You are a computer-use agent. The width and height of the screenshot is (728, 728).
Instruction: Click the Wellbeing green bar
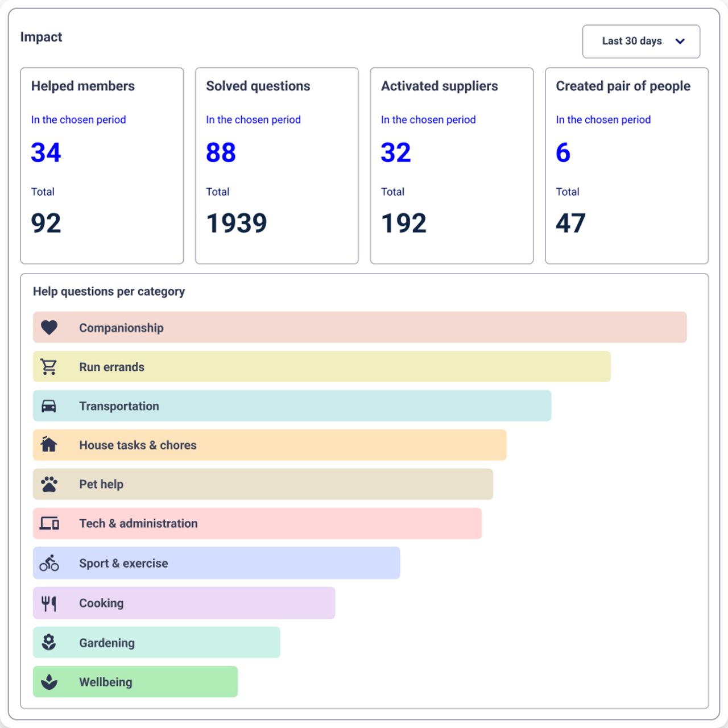(135, 682)
